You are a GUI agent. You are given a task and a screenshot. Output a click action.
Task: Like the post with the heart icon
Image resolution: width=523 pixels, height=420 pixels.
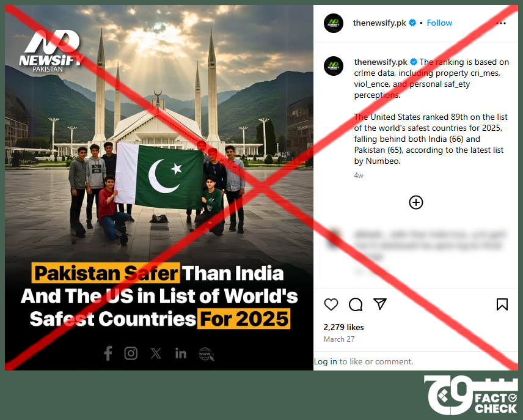(331, 304)
